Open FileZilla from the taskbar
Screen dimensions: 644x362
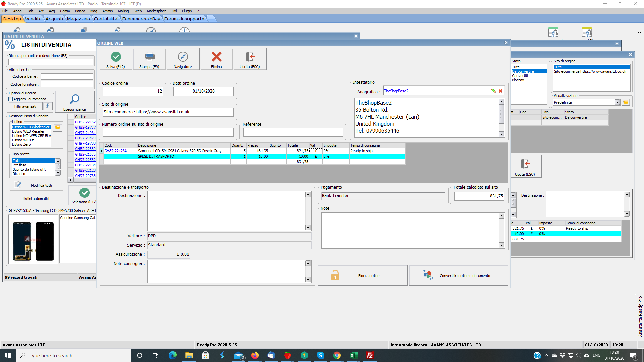coord(370,355)
